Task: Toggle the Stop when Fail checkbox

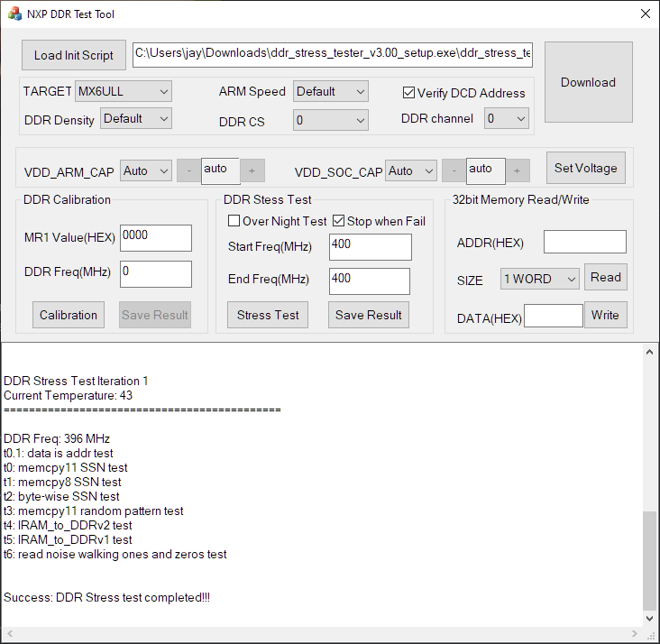Action: [x=338, y=221]
